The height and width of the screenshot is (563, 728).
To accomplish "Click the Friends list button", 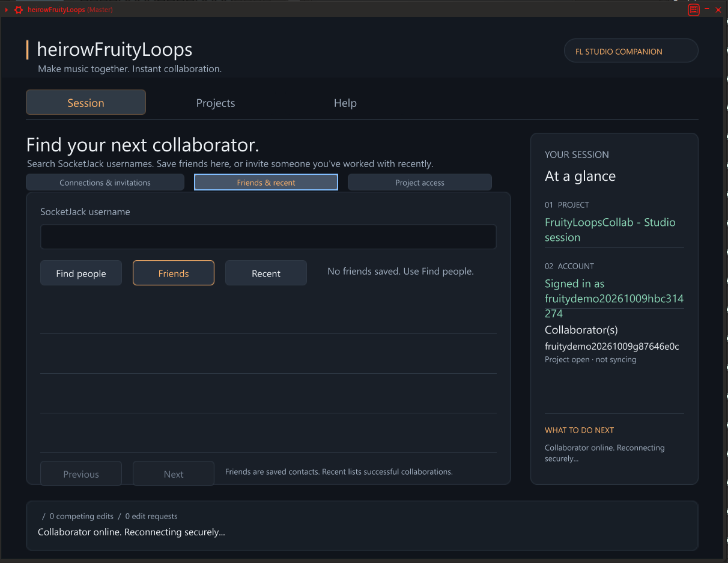I will [x=174, y=273].
